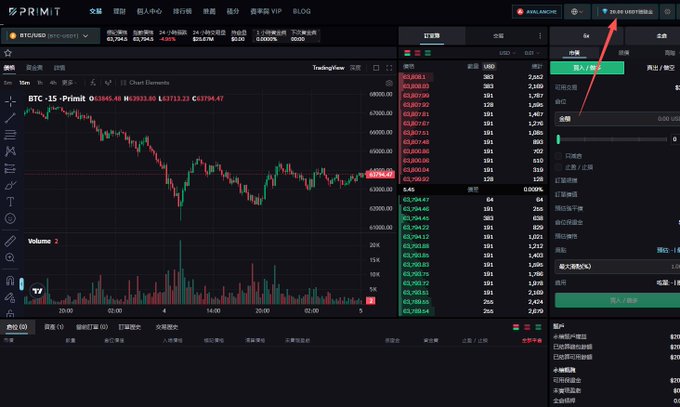Open the VIP fee rate nav item
This screenshot has width=680, height=407.
266,11
